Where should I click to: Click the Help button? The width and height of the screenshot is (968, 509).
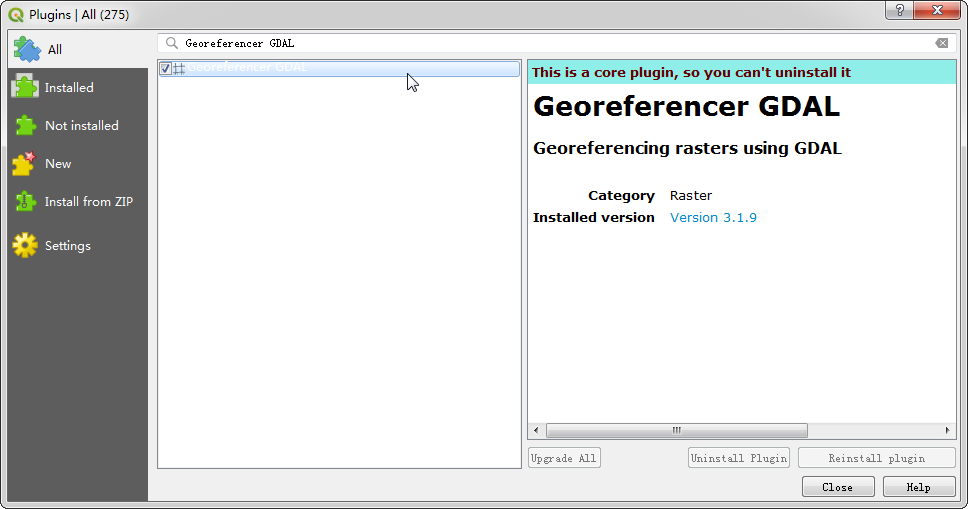tap(919, 487)
